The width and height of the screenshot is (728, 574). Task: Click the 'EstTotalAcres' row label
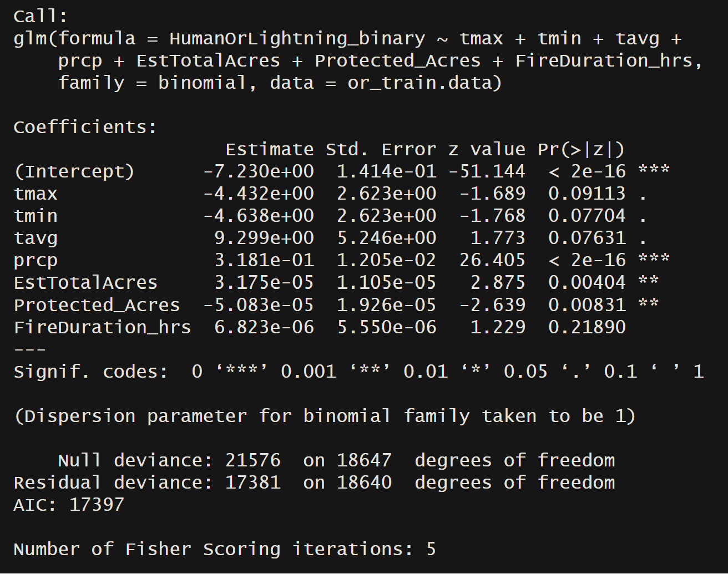tap(85, 282)
